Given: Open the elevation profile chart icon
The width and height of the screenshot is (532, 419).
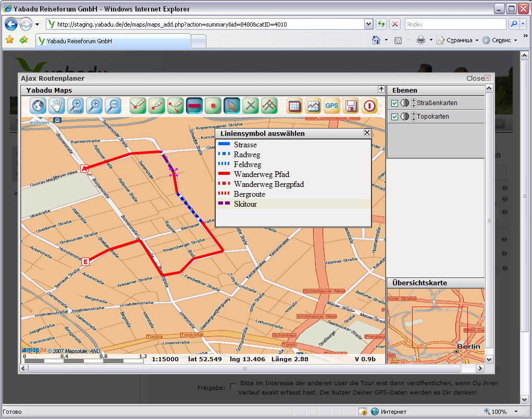Looking at the screenshot, I should [313, 106].
